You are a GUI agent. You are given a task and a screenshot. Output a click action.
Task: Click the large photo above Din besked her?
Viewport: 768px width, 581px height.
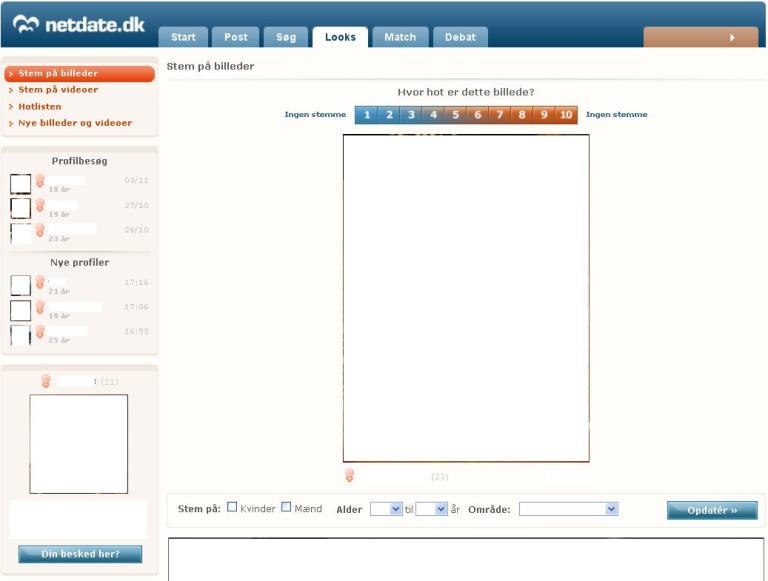coord(79,444)
